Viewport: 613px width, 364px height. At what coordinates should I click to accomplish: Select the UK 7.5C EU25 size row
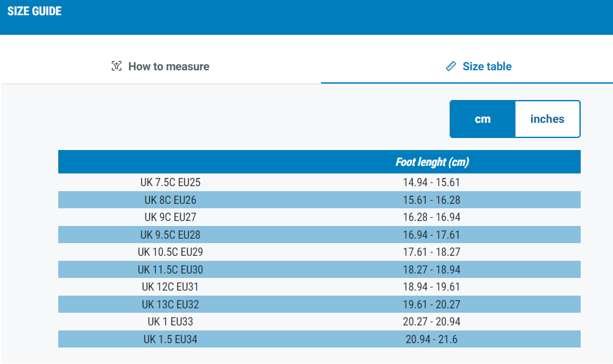click(x=319, y=182)
